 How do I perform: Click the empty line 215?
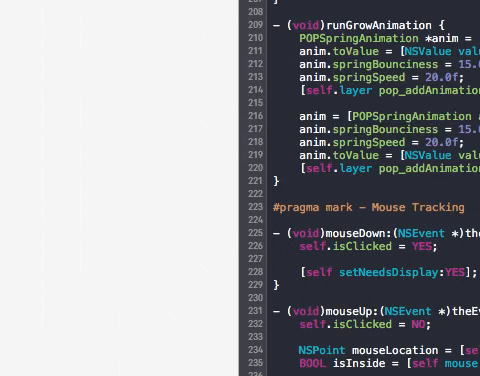tap(373, 103)
